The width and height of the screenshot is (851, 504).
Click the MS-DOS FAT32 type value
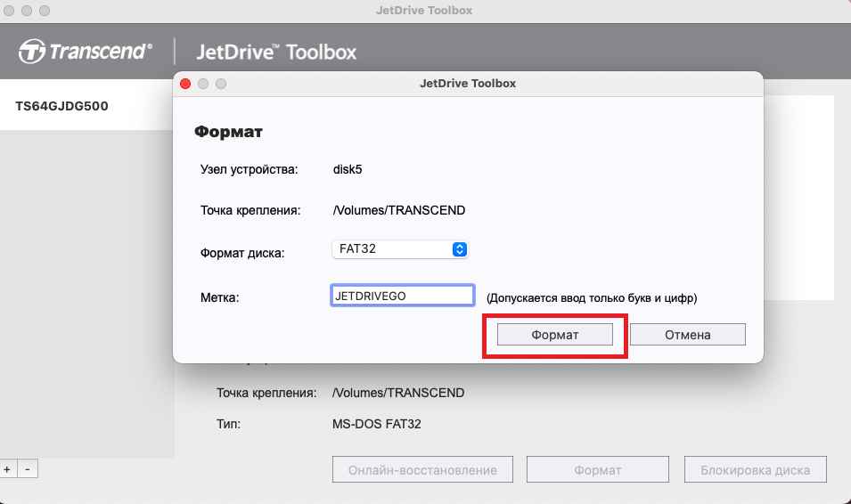pyautogui.click(x=377, y=424)
